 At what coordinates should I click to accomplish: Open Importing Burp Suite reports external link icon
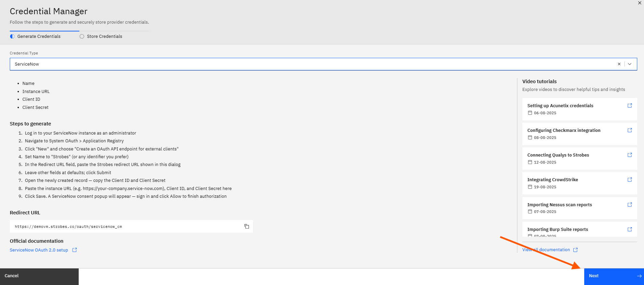[x=630, y=229]
